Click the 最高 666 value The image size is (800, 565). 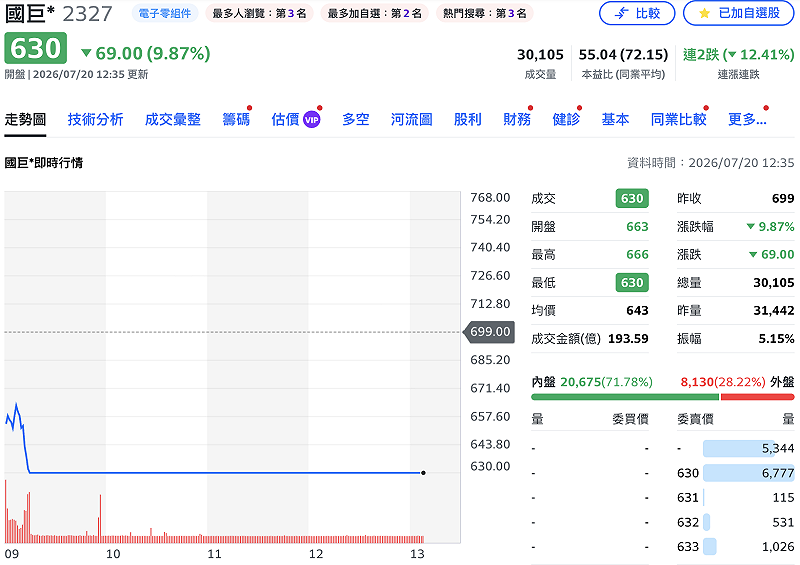coord(637,254)
